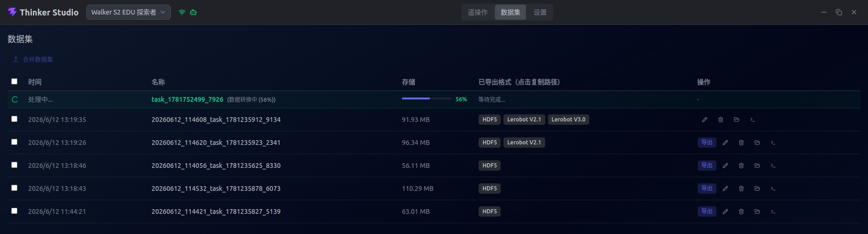Click the green robot status icon
The height and width of the screenshot is (234, 868).
click(193, 12)
